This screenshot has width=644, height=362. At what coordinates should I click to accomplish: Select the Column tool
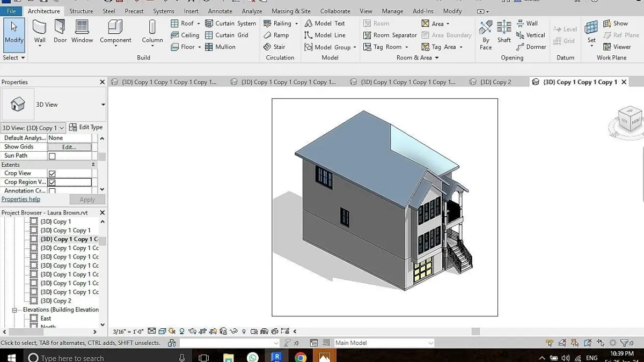pyautogui.click(x=152, y=33)
